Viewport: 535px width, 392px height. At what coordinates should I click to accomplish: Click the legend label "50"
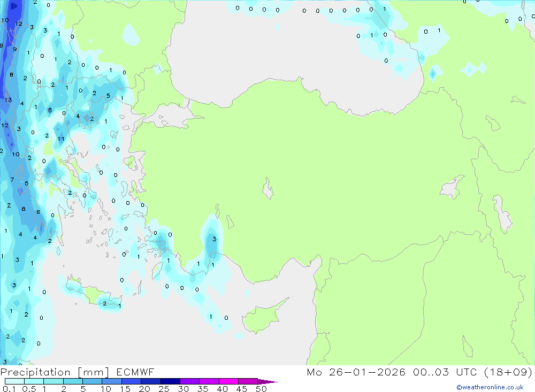tap(262, 389)
